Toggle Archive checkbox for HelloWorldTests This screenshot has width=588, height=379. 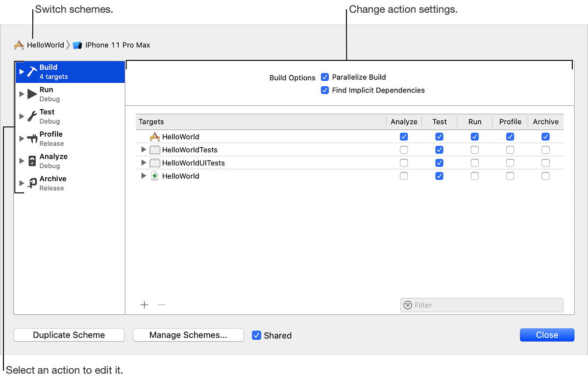coord(545,150)
